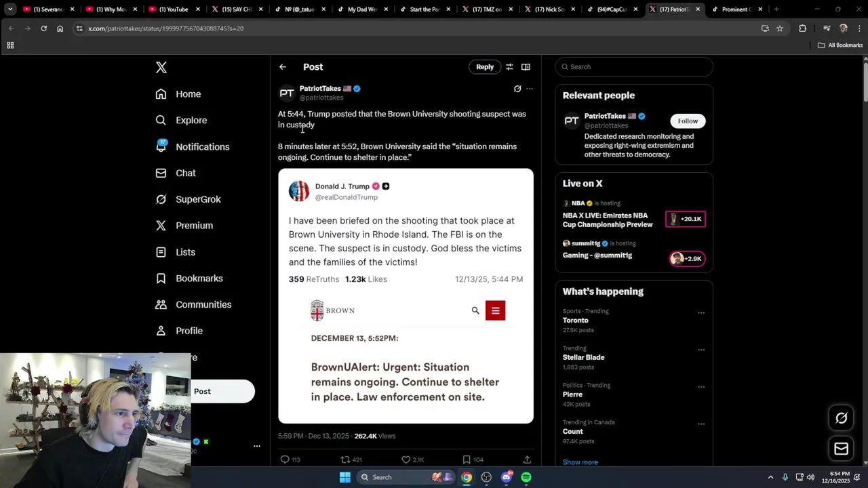The width and height of the screenshot is (868, 488).
Task: Open the embedded Trump post image
Action: click(x=406, y=296)
